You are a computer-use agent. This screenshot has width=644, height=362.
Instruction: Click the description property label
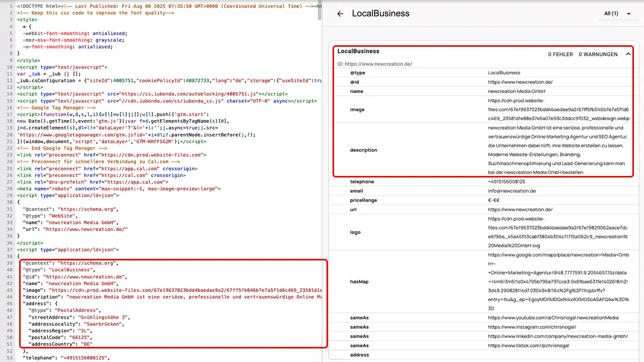click(x=364, y=150)
